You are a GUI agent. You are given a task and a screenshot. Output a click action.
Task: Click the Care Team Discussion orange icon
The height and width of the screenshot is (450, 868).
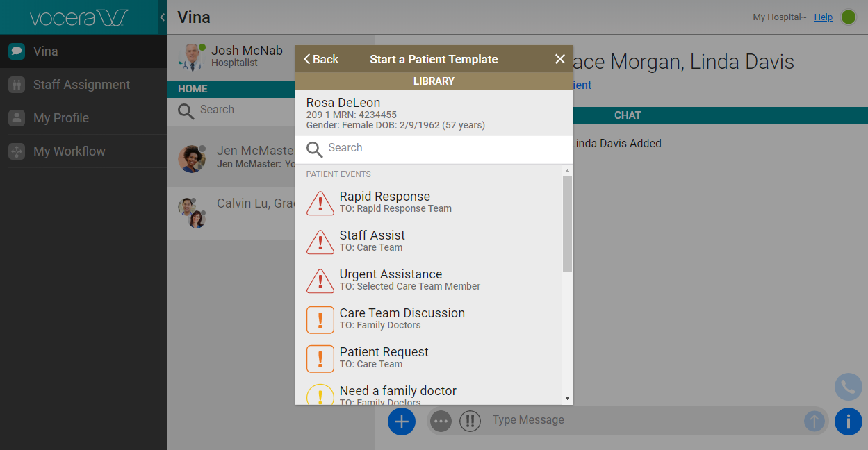coord(320,319)
